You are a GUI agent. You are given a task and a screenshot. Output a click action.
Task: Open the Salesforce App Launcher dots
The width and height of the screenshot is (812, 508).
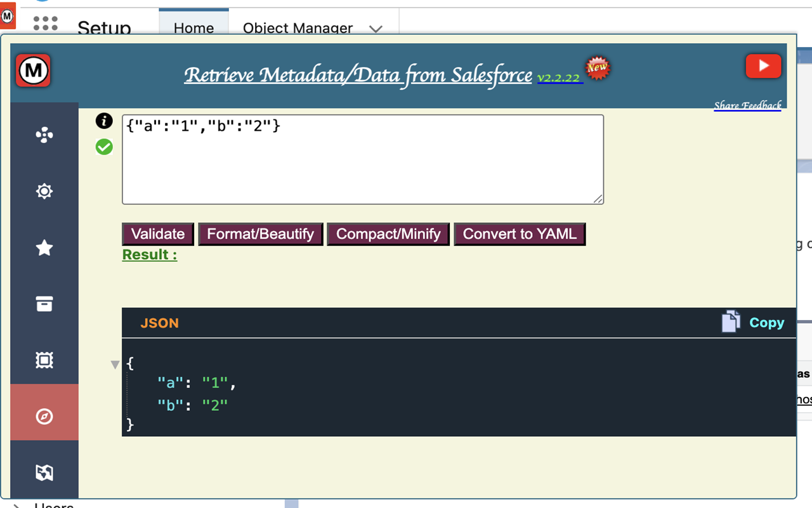(x=45, y=23)
